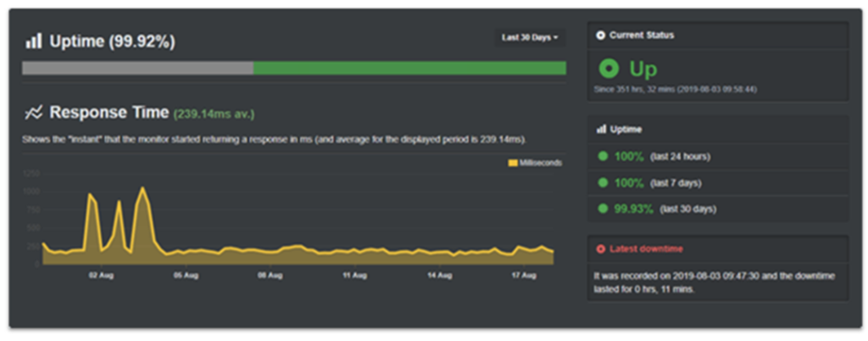Click the green dot for last 24 hours
The image size is (868, 341).
(x=603, y=157)
